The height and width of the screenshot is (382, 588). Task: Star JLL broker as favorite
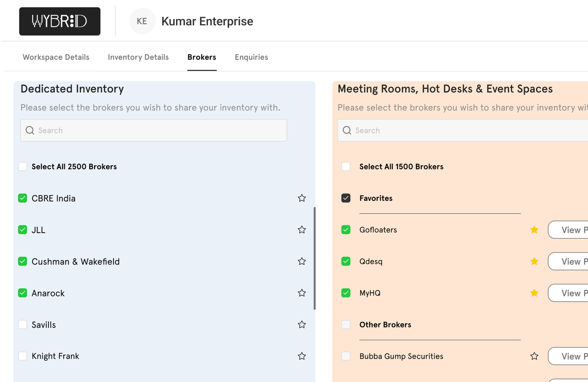click(x=302, y=230)
